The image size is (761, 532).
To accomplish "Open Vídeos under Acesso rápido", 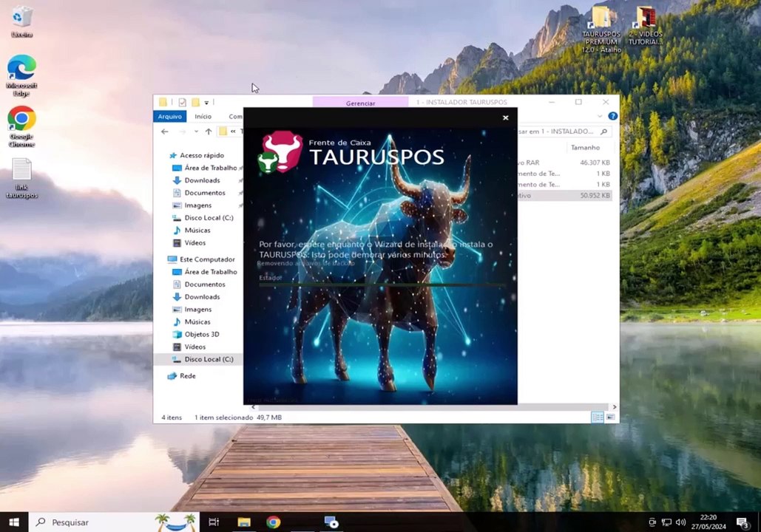I will (x=195, y=243).
